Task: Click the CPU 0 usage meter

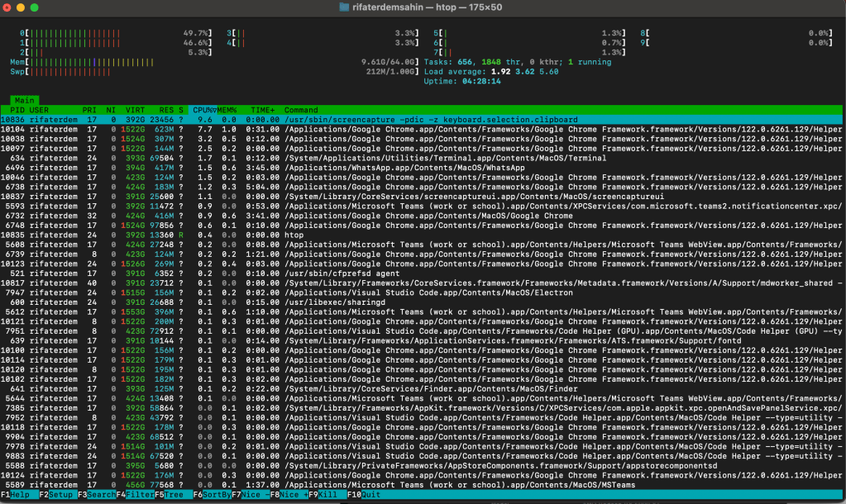Action: click(116, 33)
